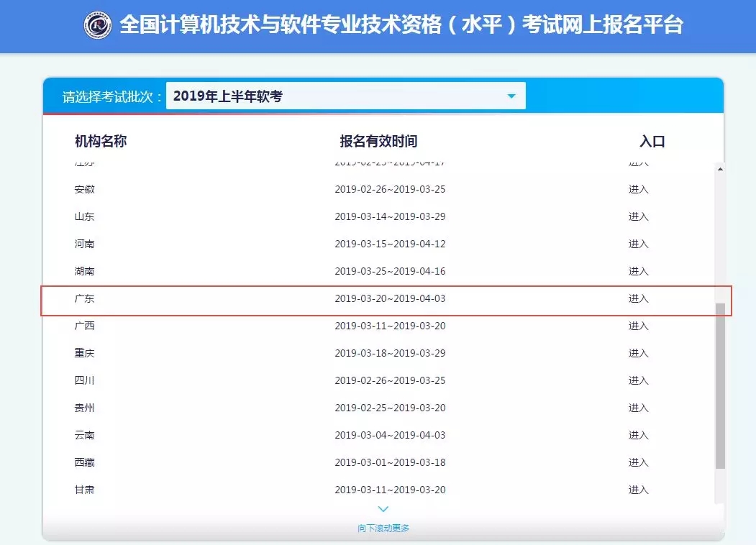Screen dimensions: 756x545
Task: Click the 入口 column header
Action: pos(652,141)
